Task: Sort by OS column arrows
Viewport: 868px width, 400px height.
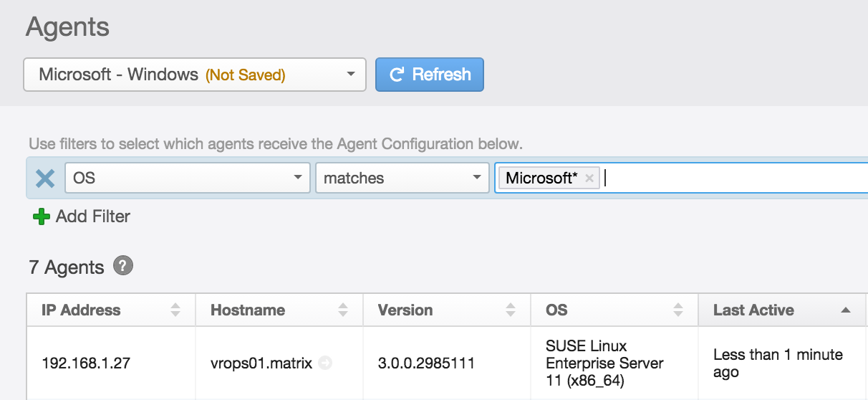Action: click(x=678, y=310)
